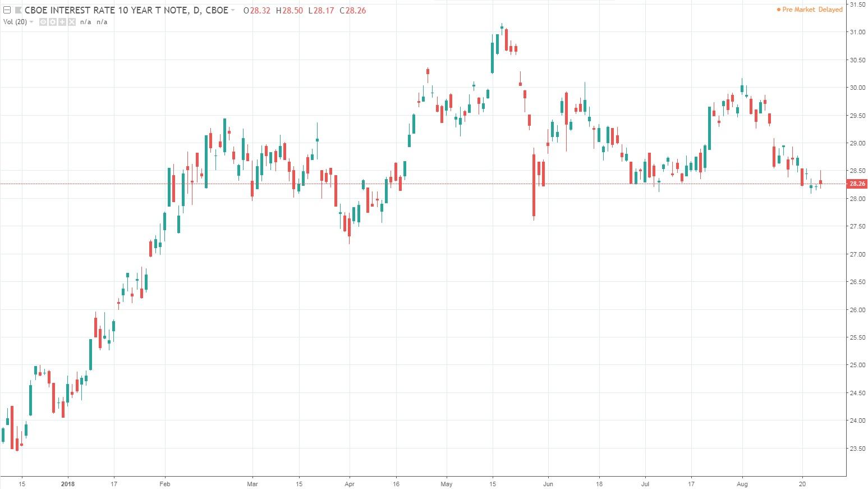Open Vol indicator settings gear icon
Image resolution: width=868 pixels, height=489 pixels.
pyautogui.click(x=53, y=22)
